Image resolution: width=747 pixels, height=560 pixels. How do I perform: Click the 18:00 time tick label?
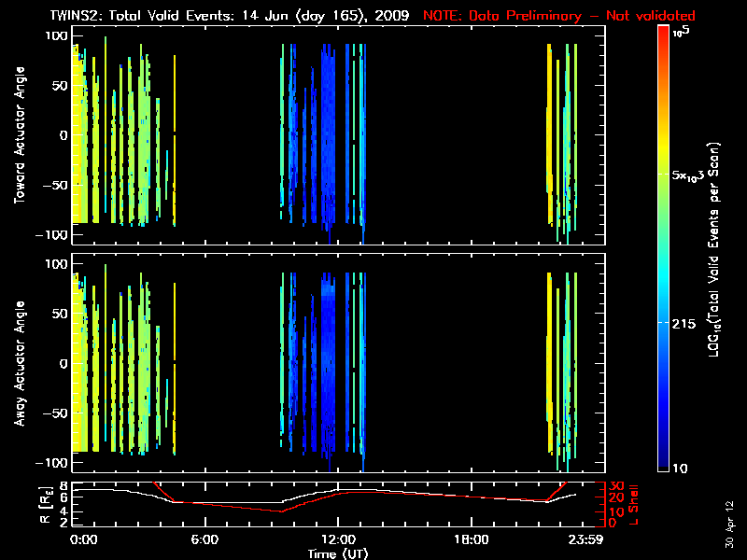tap(471, 539)
